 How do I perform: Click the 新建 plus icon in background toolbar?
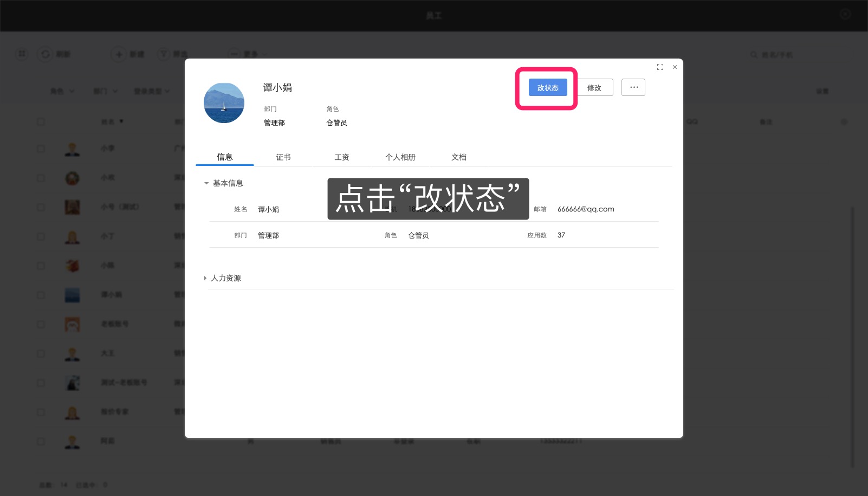(x=119, y=54)
